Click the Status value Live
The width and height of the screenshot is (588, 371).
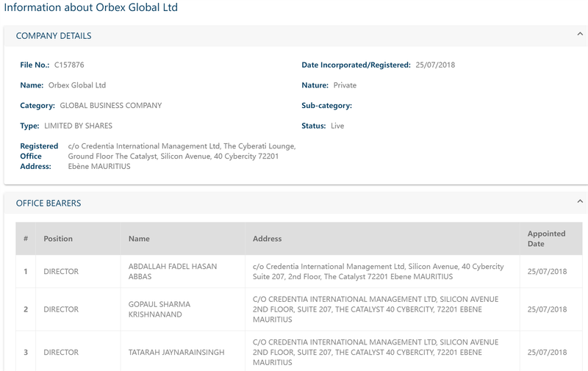click(337, 126)
